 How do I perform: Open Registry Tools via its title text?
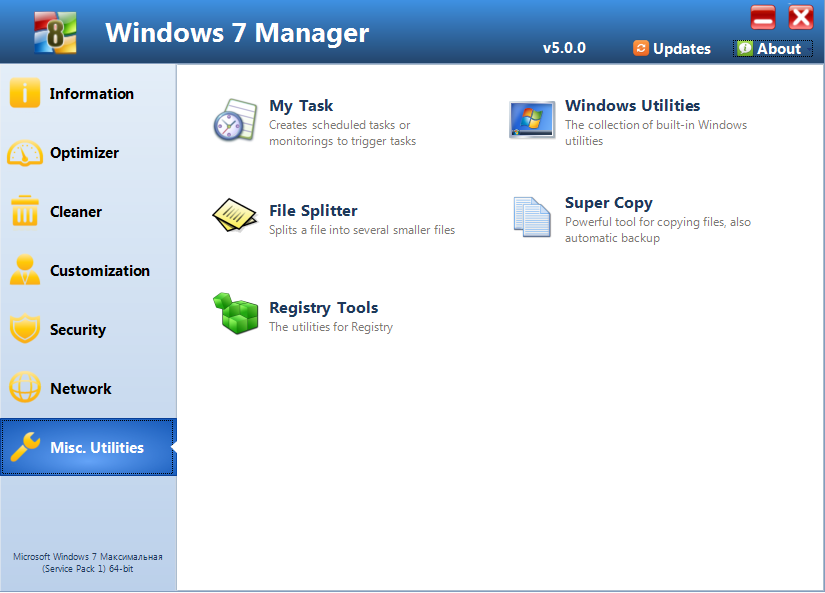point(323,307)
